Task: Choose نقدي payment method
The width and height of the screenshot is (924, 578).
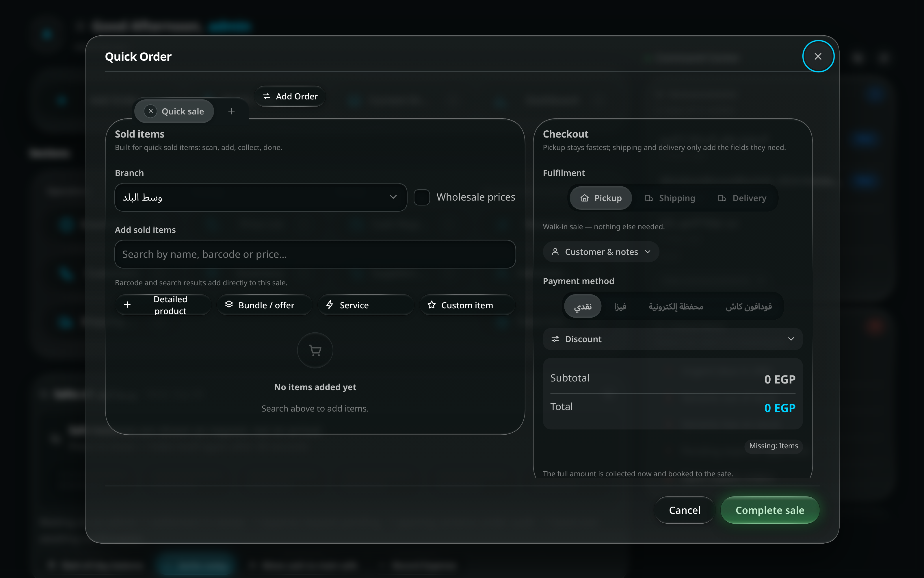Action: (583, 306)
